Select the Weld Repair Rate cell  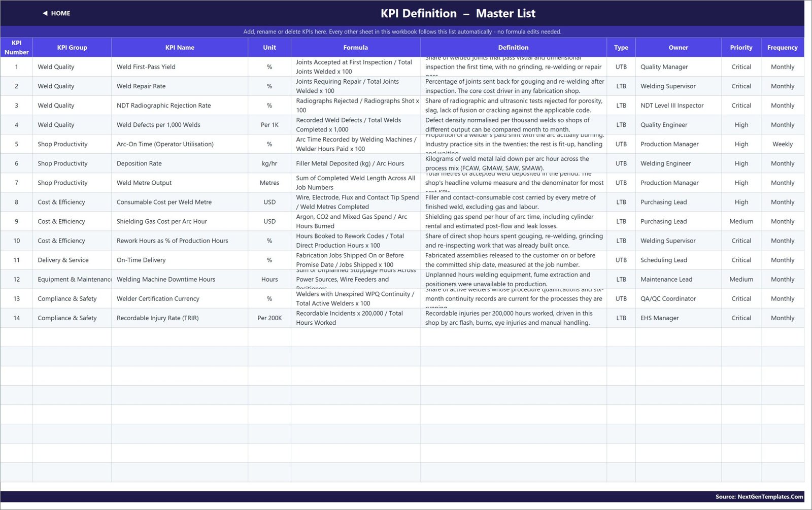(180, 86)
